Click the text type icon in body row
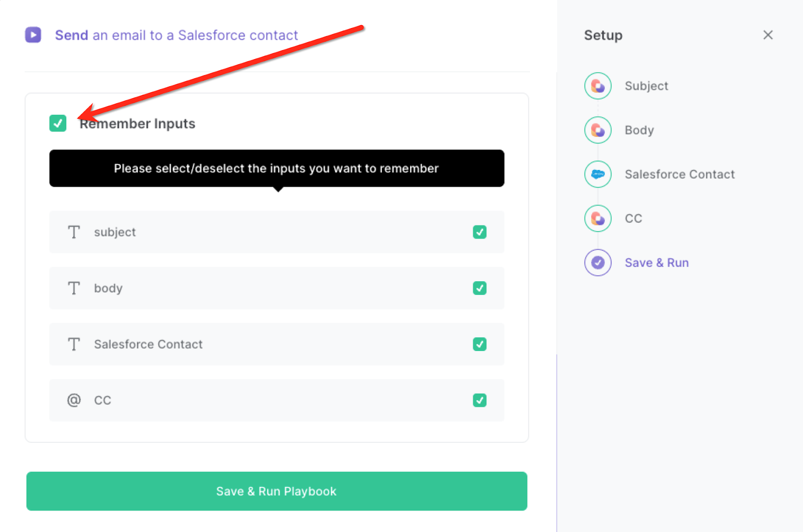The image size is (803, 532). click(x=74, y=288)
